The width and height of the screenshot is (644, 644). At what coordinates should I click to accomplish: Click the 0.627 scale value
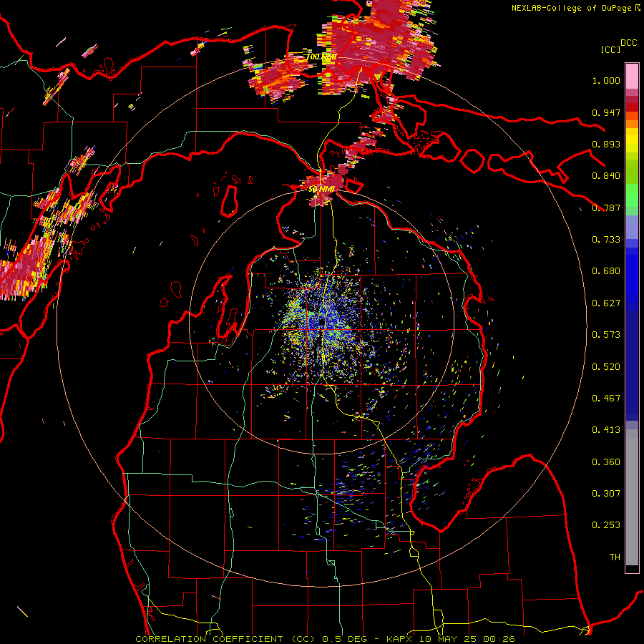coord(606,303)
